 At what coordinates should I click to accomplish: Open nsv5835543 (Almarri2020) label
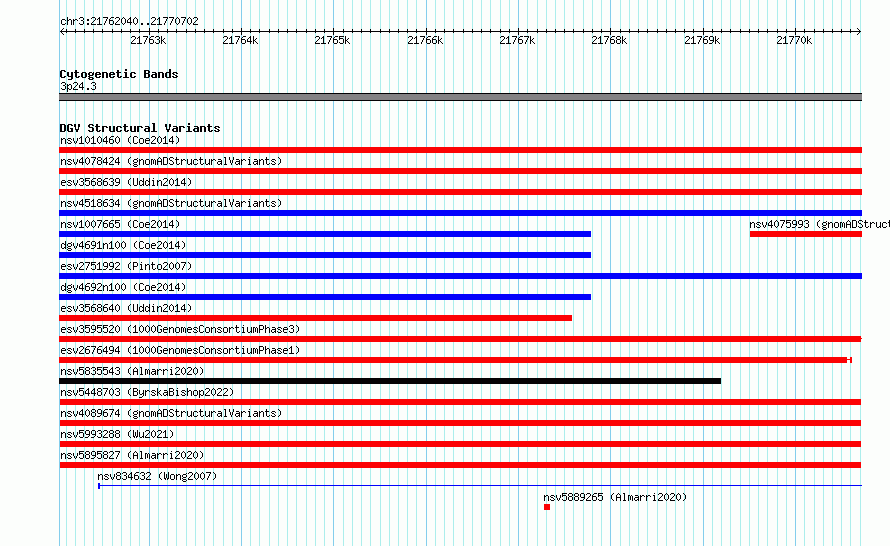[132, 371]
